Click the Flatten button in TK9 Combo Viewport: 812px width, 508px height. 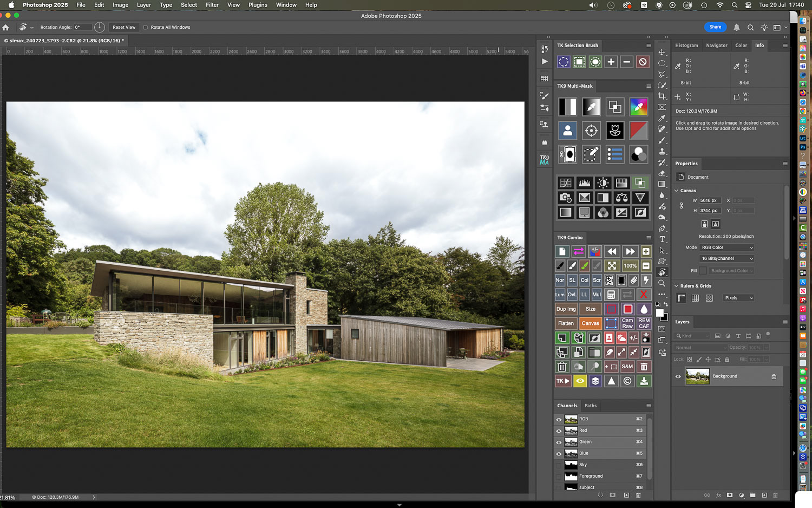pos(566,323)
